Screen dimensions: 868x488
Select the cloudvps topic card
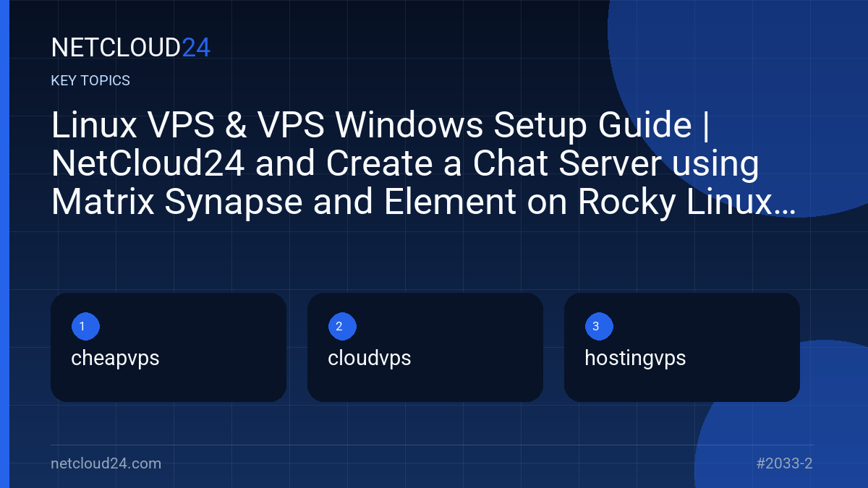(x=425, y=347)
